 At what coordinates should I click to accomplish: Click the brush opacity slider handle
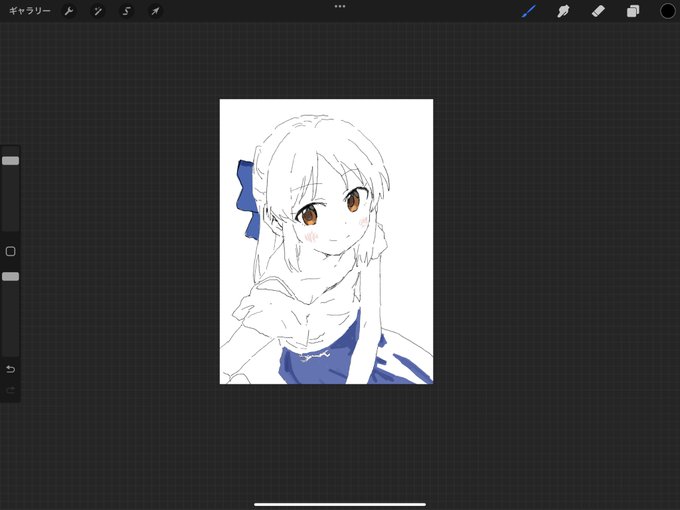click(10, 277)
